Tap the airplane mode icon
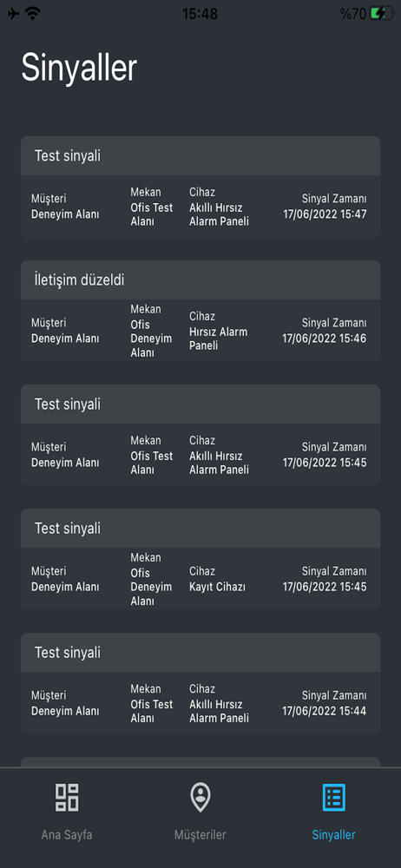The image size is (401, 868). (14, 14)
